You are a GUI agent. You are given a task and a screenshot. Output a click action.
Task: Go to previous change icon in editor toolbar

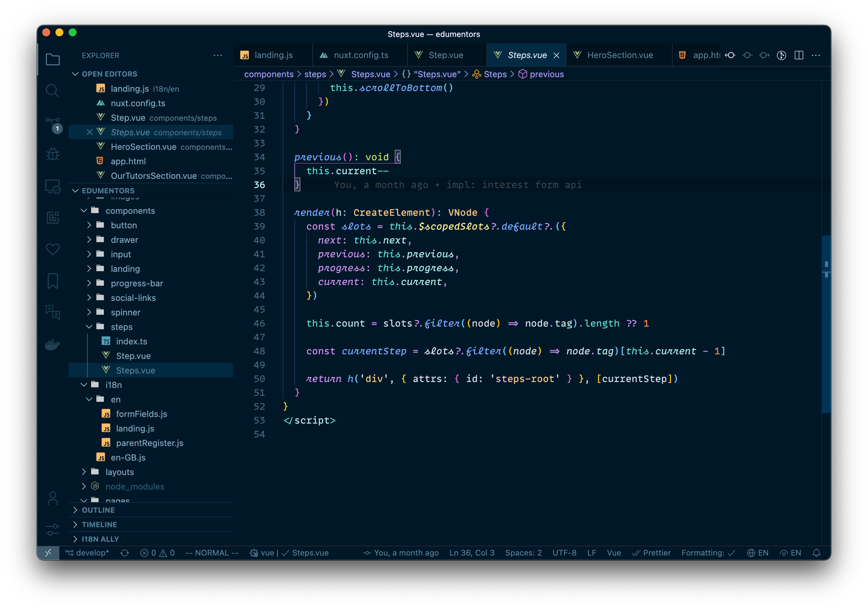tap(730, 55)
